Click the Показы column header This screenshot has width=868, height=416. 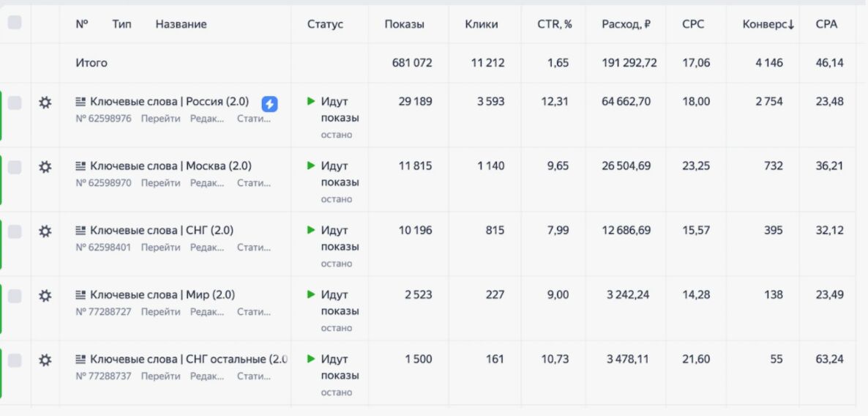(405, 24)
